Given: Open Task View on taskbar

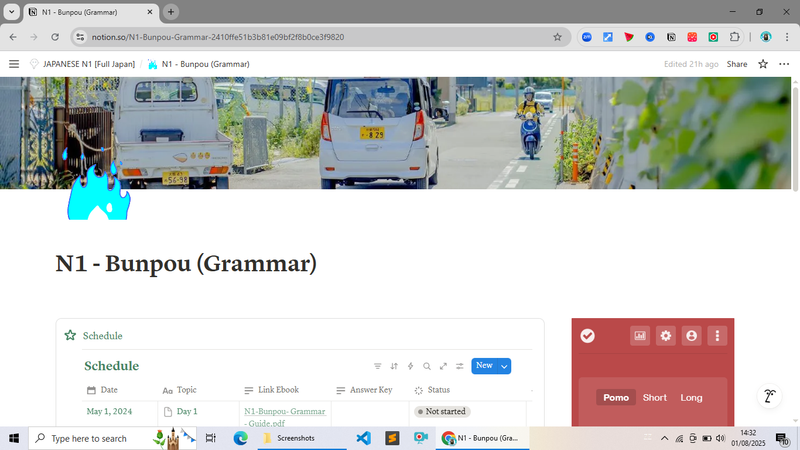Looking at the screenshot, I should tap(210, 438).
